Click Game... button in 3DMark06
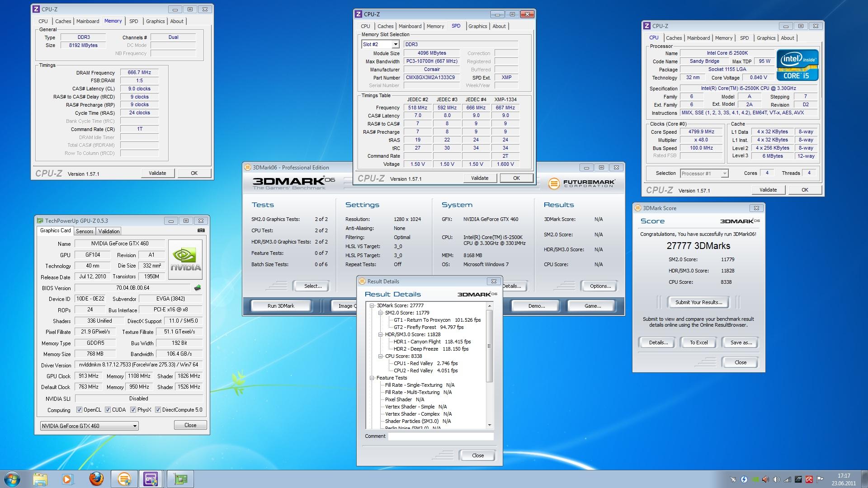 click(x=593, y=306)
